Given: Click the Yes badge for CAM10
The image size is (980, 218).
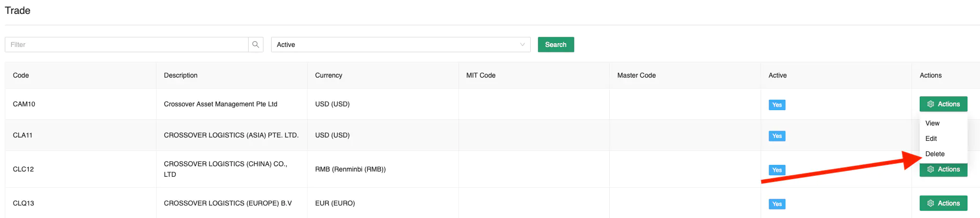Looking at the screenshot, I should [x=776, y=105].
